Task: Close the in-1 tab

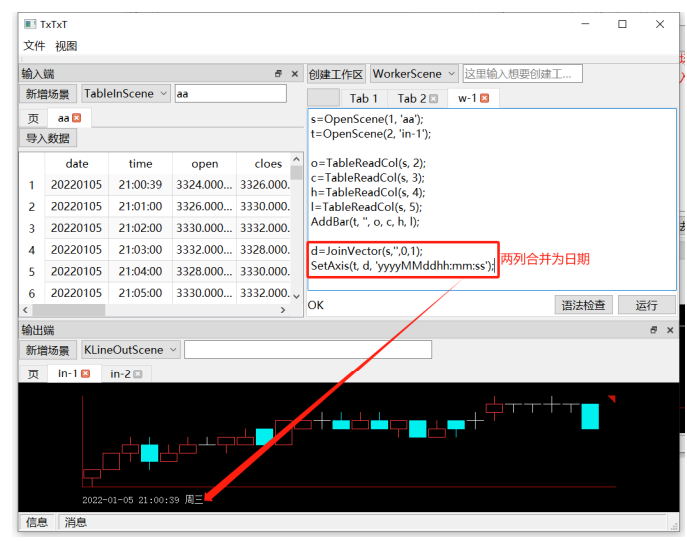Action: (86, 374)
